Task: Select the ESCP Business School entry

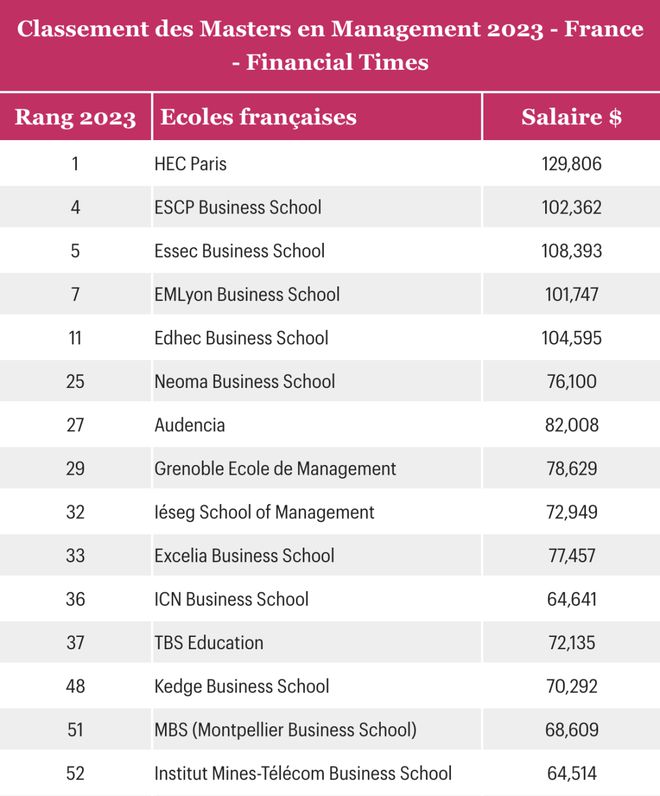Action: (x=238, y=208)
